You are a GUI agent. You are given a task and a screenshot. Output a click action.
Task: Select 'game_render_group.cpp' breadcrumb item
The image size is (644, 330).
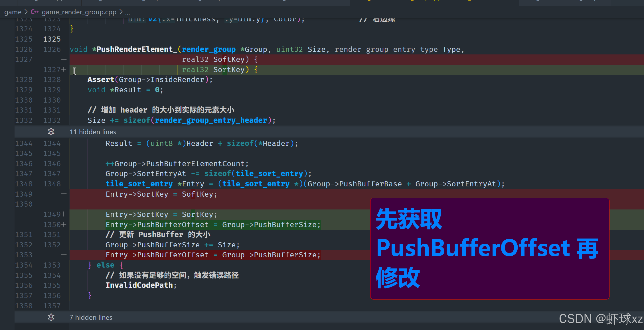point(79,12)
